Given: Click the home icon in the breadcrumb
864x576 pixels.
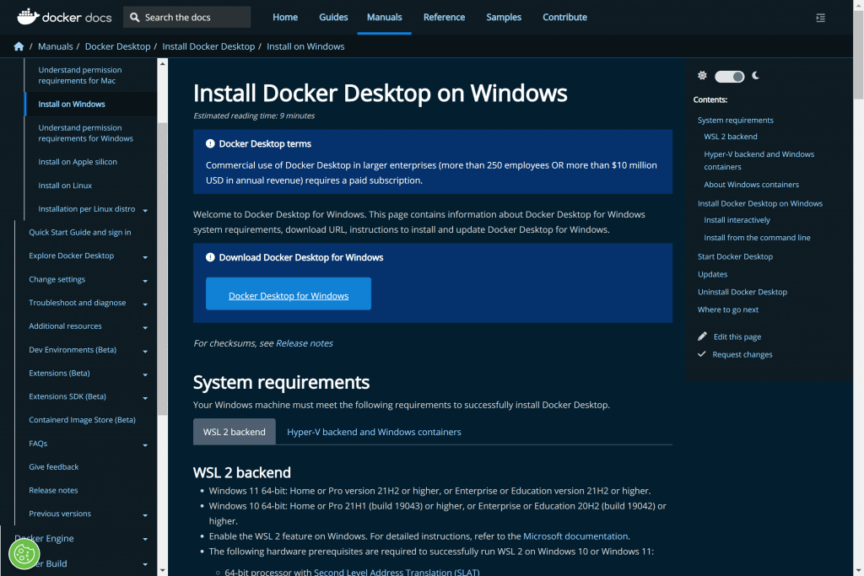Looking at the screenshot, I should point(18,45).
